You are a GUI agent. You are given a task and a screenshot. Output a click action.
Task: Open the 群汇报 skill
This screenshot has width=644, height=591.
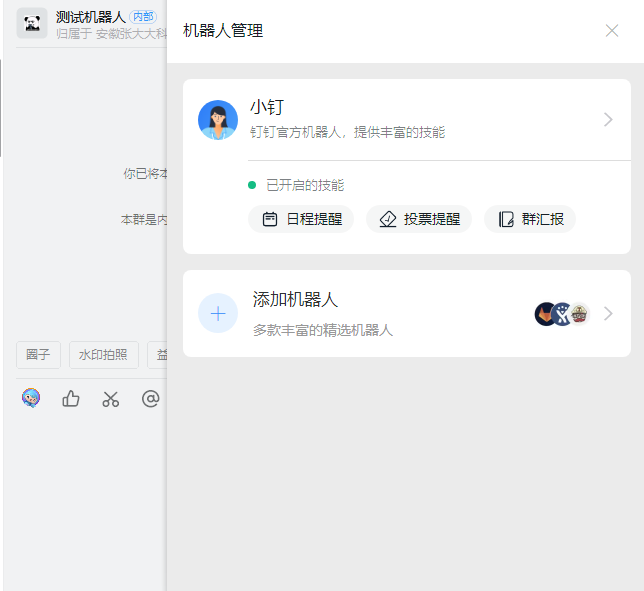530,219
